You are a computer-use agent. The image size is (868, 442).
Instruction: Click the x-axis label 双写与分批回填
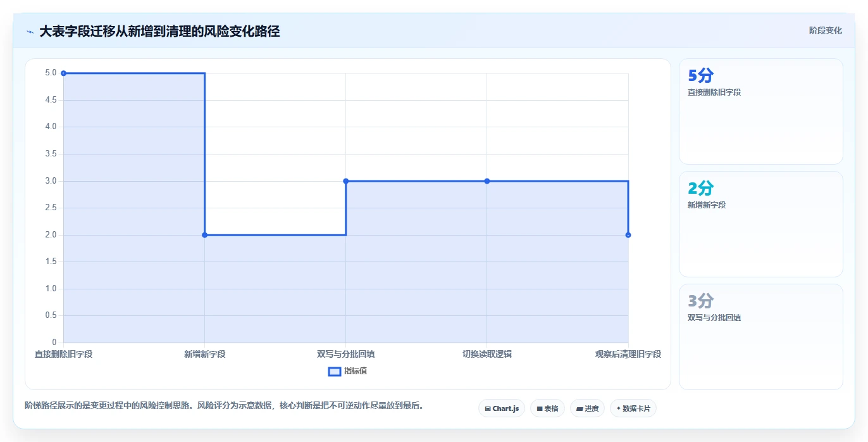coord(346,354)
